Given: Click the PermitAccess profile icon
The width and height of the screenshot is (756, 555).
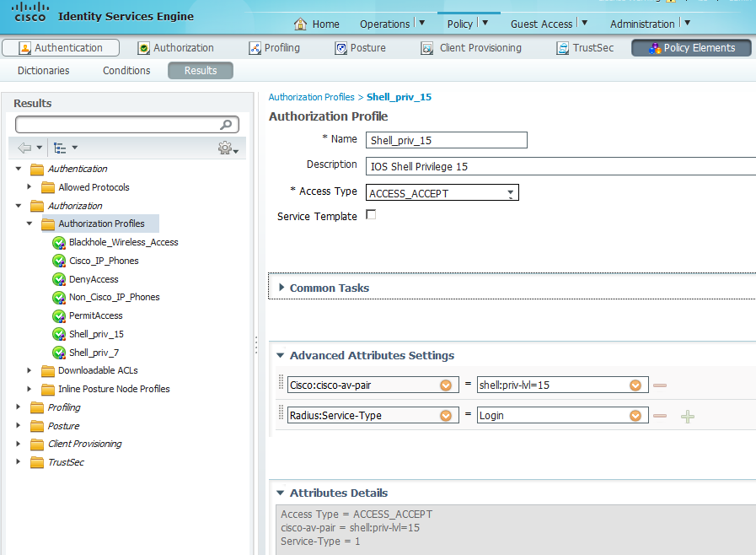Looking at the screenshot, I should pyautogui.click(x=59, y=316).
